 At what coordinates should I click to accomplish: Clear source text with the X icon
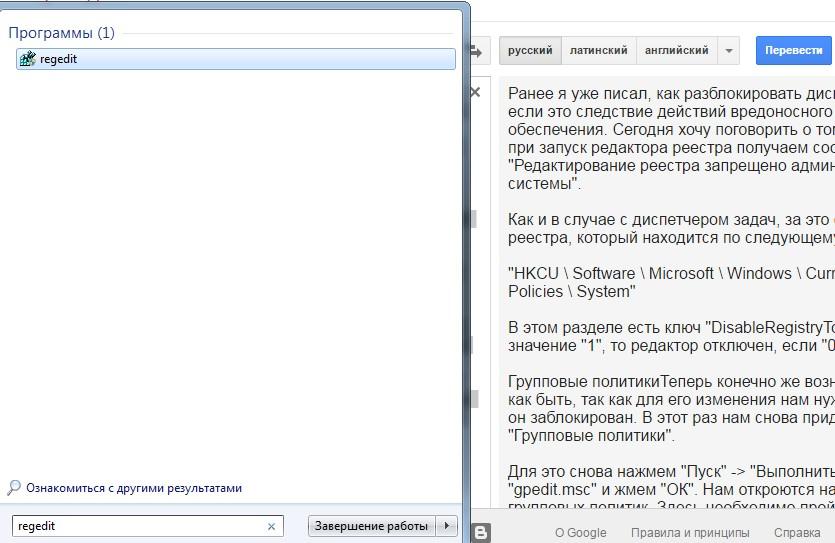pyautogui.click(x=475, y=92)
